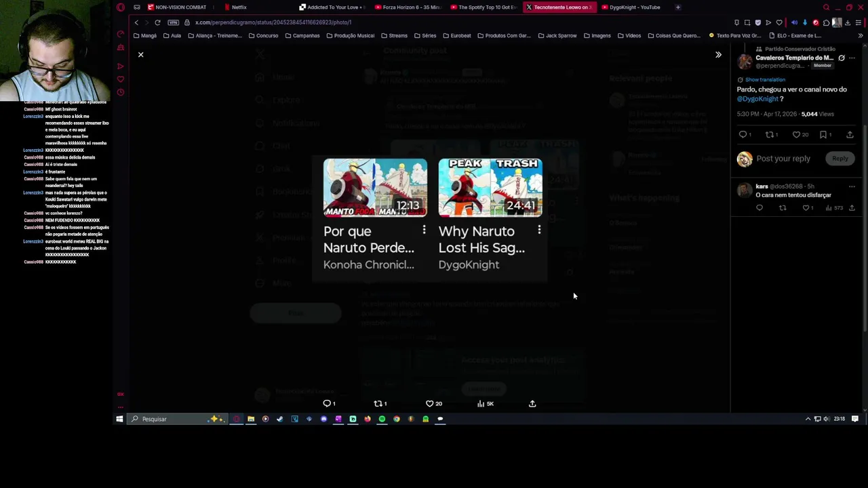Open options menu for Konoha Chronicles video
Screen dimensions: 868x488
pyautogui.click(x=424, y=230)
